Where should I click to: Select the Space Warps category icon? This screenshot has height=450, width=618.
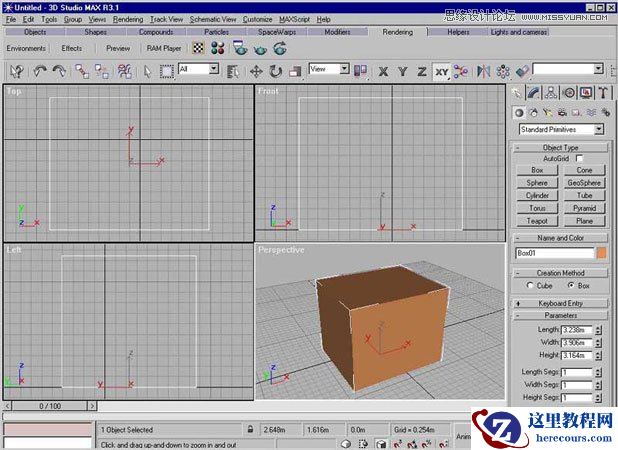(x=591, y=113)
